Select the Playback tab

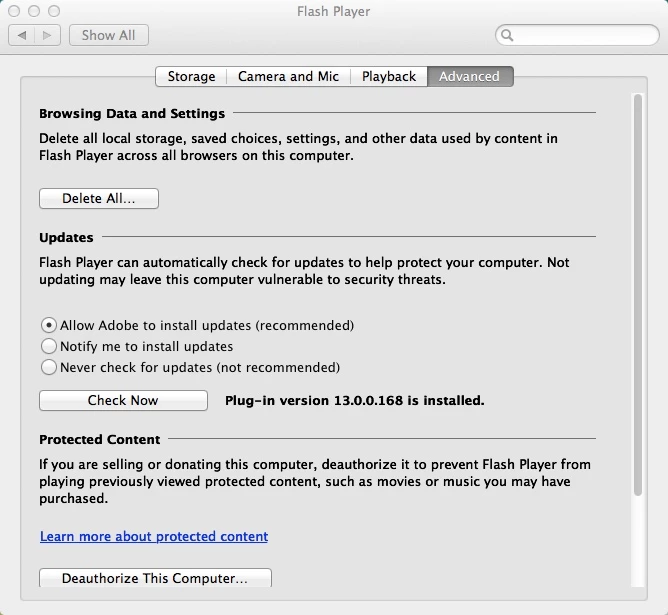click(389, 77)
